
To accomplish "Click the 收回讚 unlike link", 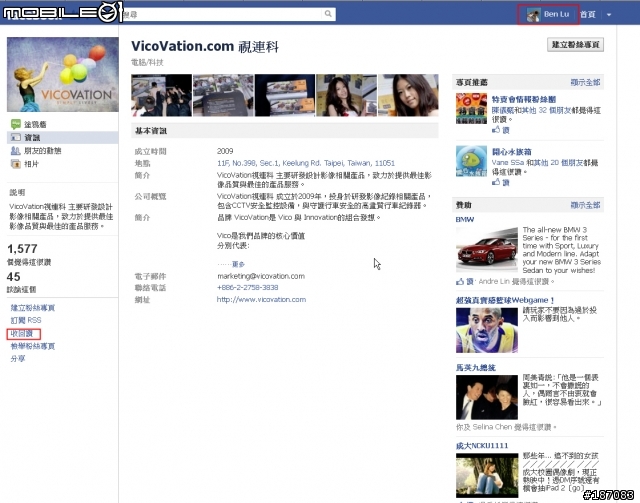I will click(x=22, y=334).
